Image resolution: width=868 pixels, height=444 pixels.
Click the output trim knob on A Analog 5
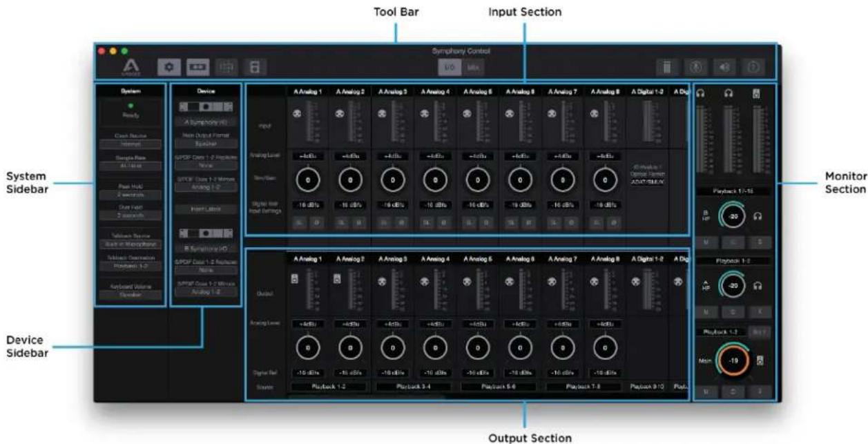479,347
